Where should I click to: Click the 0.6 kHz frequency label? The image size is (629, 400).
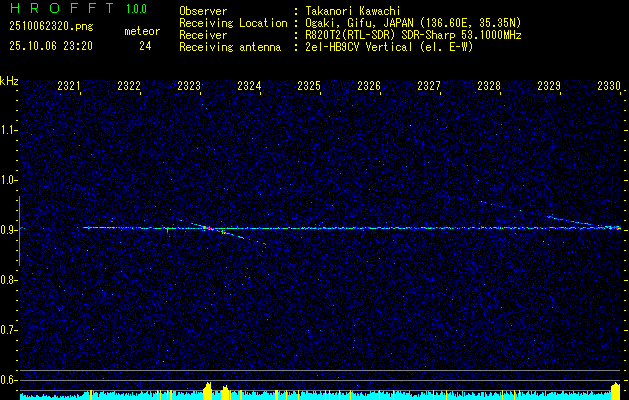click(x=8, y=380)
